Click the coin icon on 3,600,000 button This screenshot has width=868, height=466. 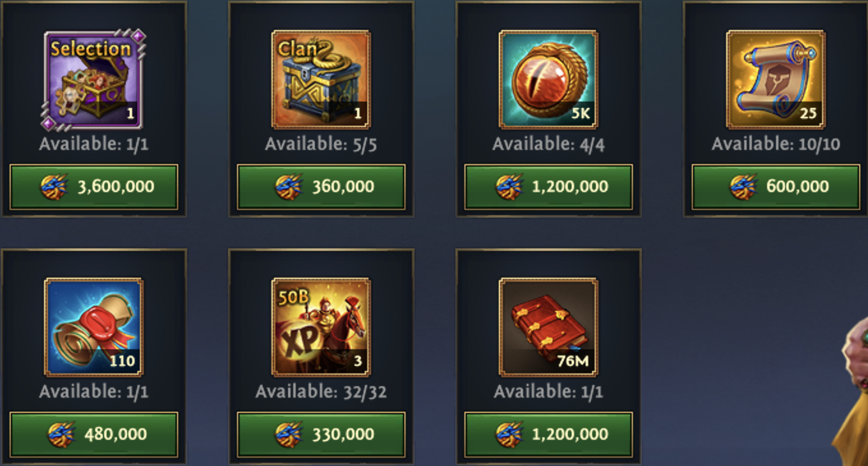[x=54, y=187]
